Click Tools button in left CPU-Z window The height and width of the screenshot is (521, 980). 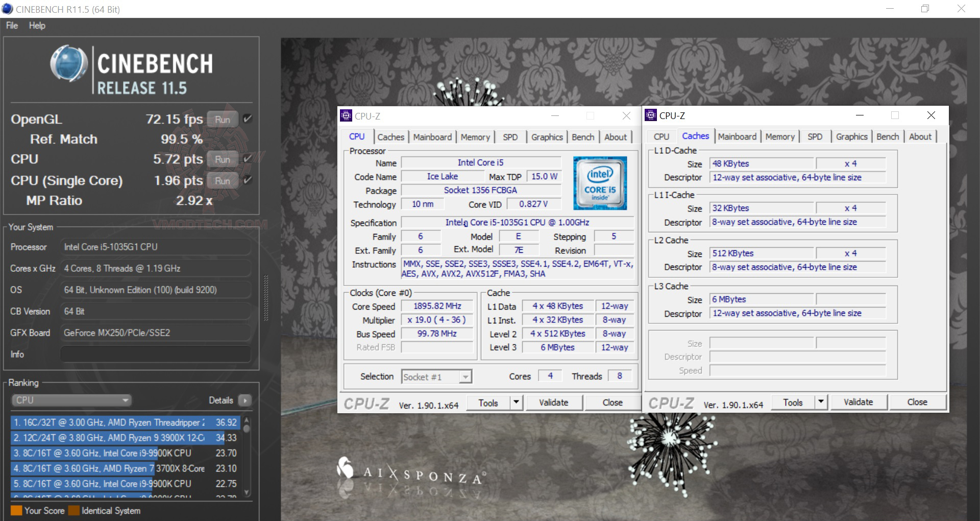click(x=488, y=402)
